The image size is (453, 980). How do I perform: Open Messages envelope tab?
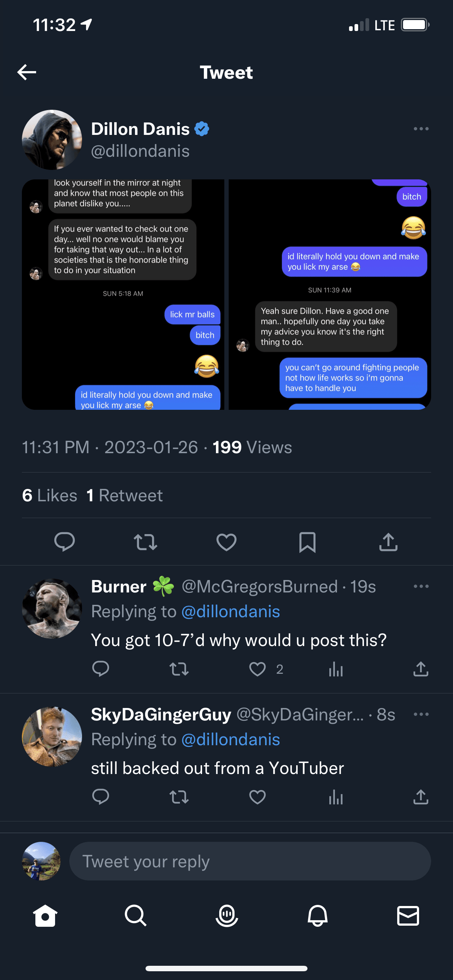408,915
